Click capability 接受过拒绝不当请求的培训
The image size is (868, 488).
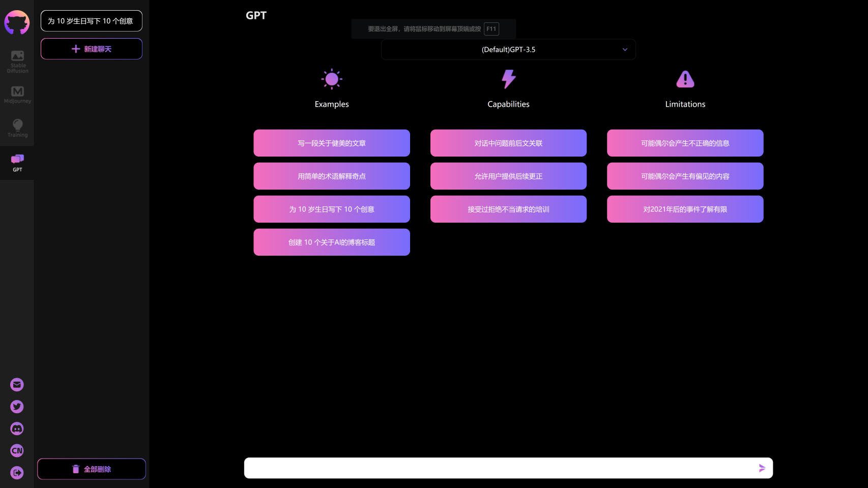coord(508,209)
